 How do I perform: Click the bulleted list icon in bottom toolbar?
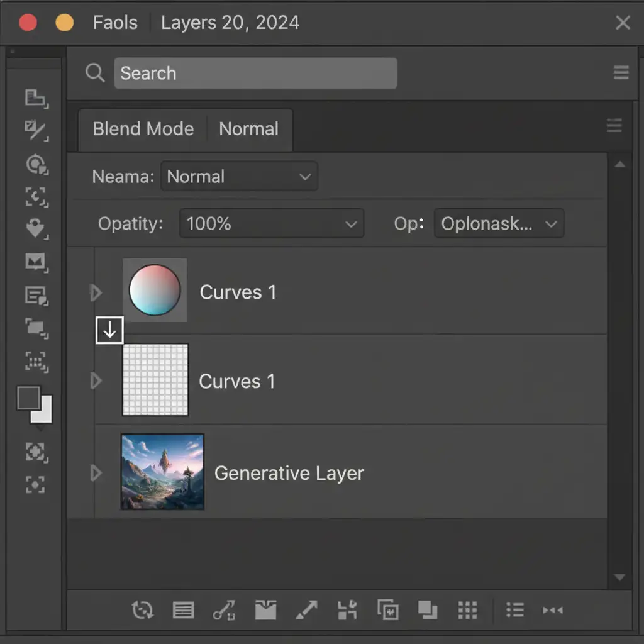coord(515,609)
